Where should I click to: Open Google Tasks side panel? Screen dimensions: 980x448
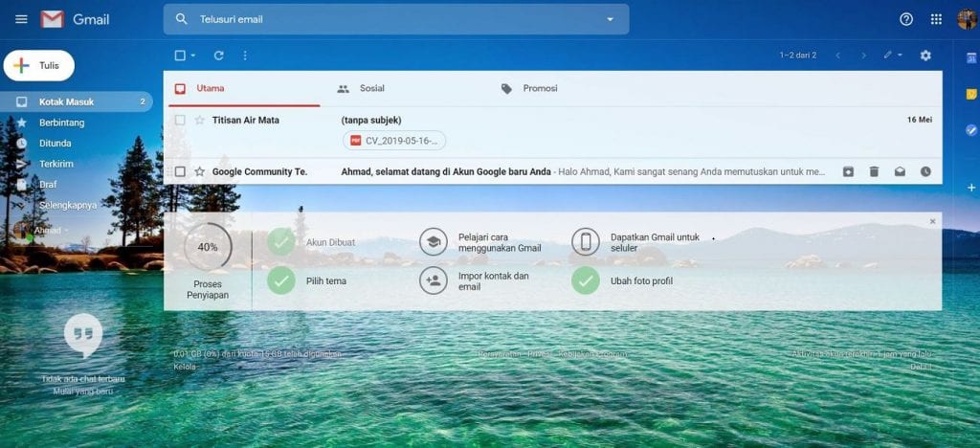[x=971, y=130]
